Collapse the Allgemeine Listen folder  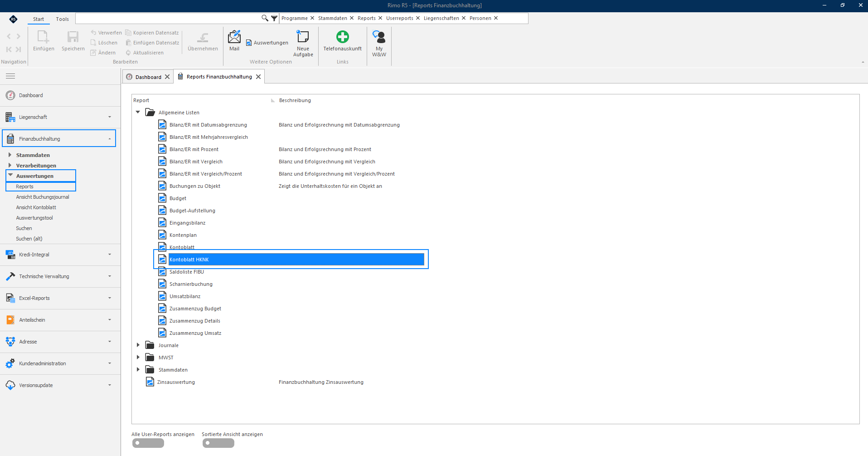click(x=138, y=113)
